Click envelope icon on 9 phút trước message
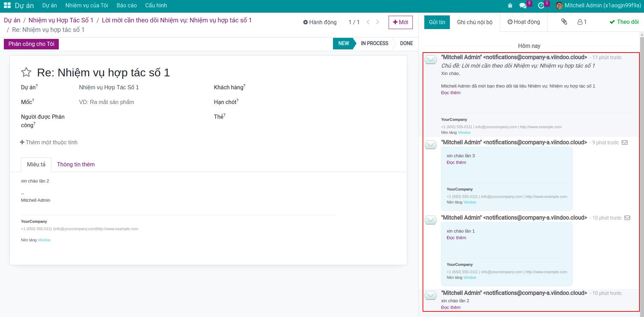The width and height of the screenshot is (644, 317). click(625, 143)
